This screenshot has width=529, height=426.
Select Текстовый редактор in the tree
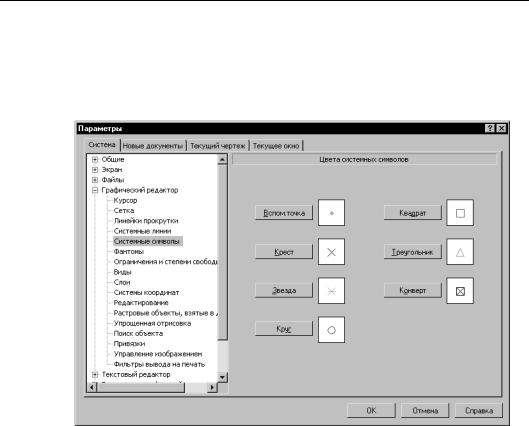tap(136, 374)
